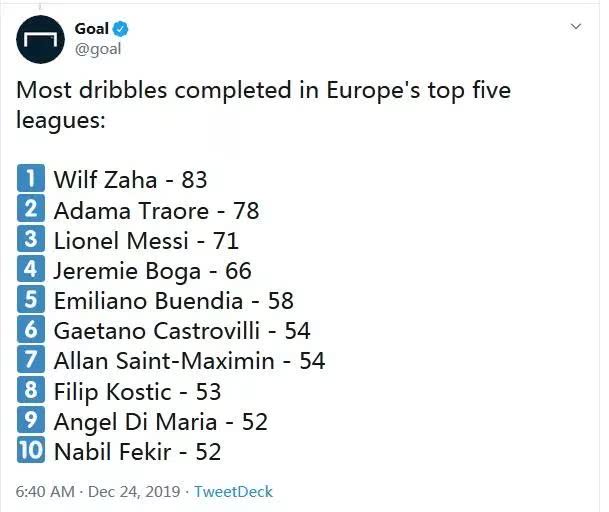Open the @goal handle link
Image resolution: width=609 pixels, height=512 pixels.
pyautogui.click(x=98, y=49)
